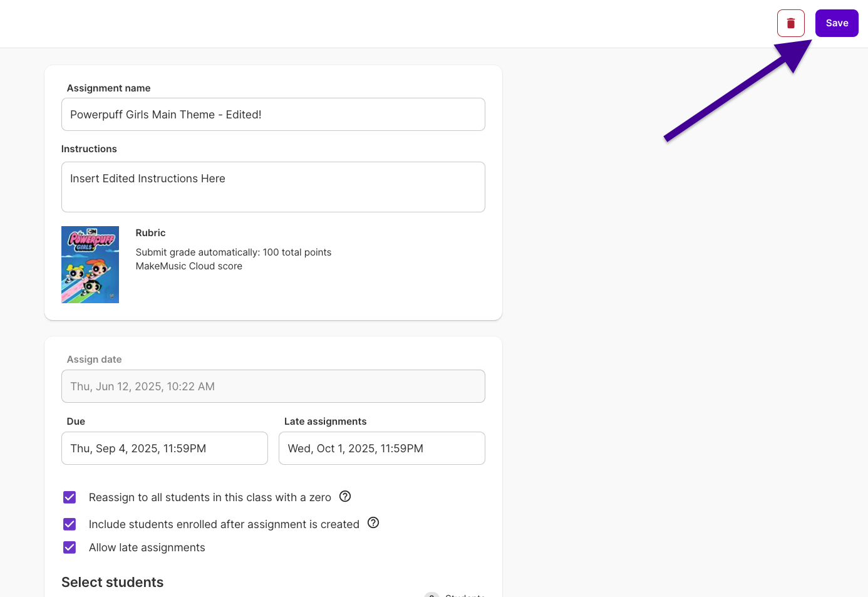868x597 pixels.
Task: Click the "Rubric" label text
Action: click(150, 232)
